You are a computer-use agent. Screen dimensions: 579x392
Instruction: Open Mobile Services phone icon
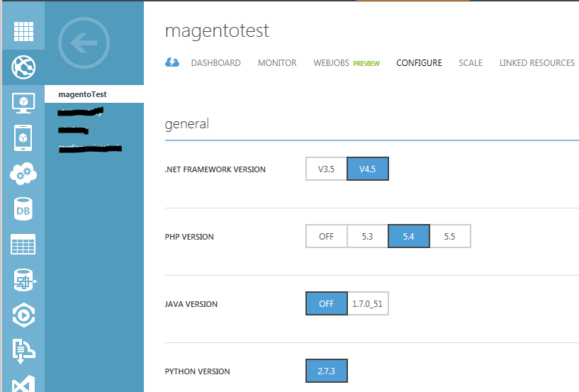click(23, 138)
